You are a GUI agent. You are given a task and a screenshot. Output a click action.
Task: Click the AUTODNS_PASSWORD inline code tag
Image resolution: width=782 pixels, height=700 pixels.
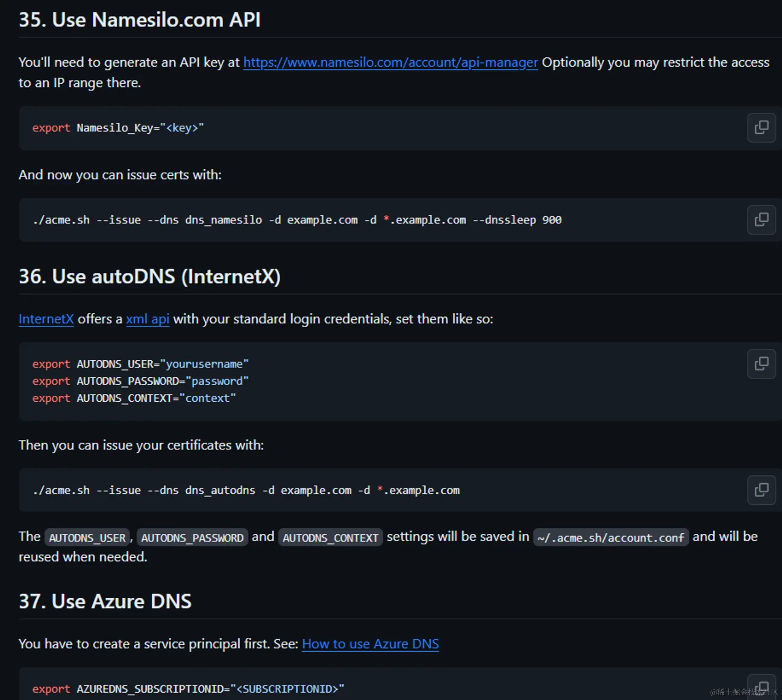[x=192, y=537]
